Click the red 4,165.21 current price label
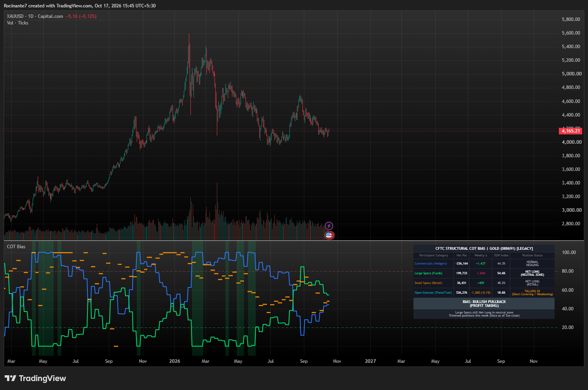The height and width of the screenshot is (390, 588). point(571,131)
